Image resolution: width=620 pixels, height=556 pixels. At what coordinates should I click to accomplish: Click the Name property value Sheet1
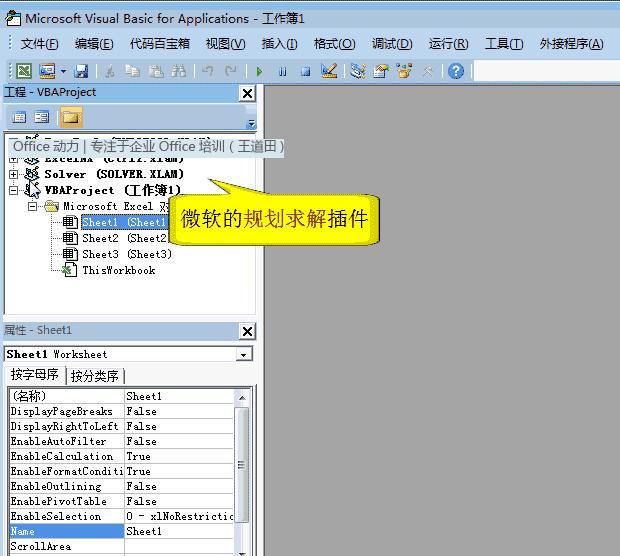pos(179,531)
